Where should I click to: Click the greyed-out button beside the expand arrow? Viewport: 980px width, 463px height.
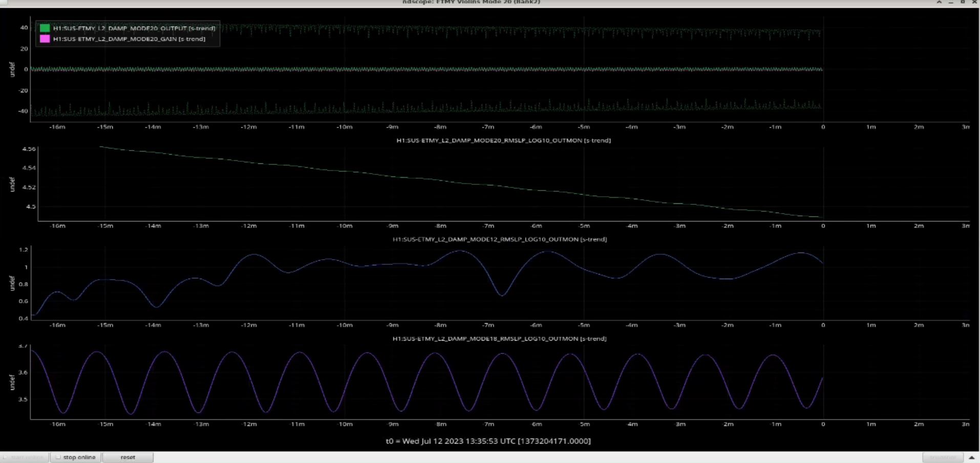[x=943, y=457]
